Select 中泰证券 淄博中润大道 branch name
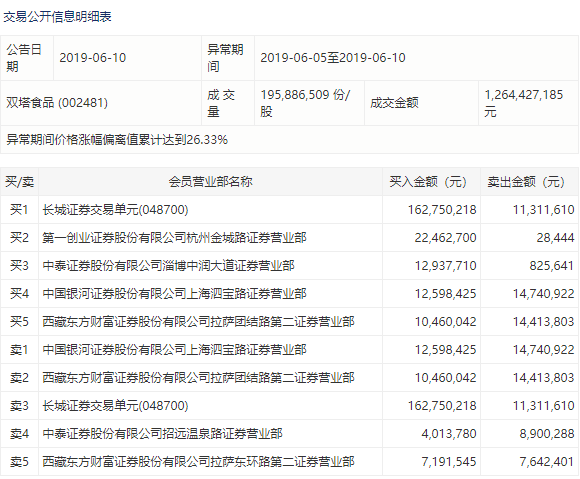 click(168, 266)
